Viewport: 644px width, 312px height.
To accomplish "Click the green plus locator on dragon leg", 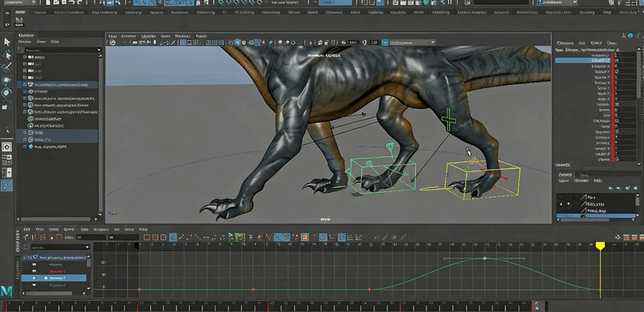I will coord(448,119).
